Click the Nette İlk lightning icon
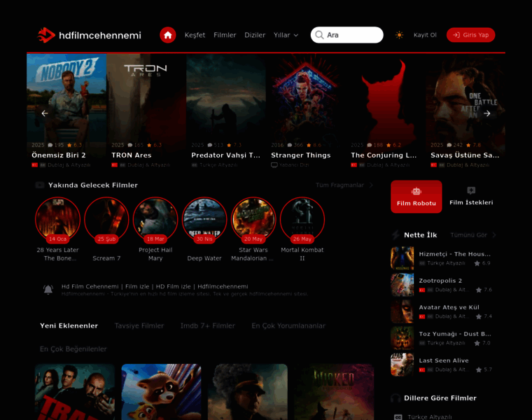The height and width of the screenshot is (420, 532). pyautogui.click(x=395, y=234)
